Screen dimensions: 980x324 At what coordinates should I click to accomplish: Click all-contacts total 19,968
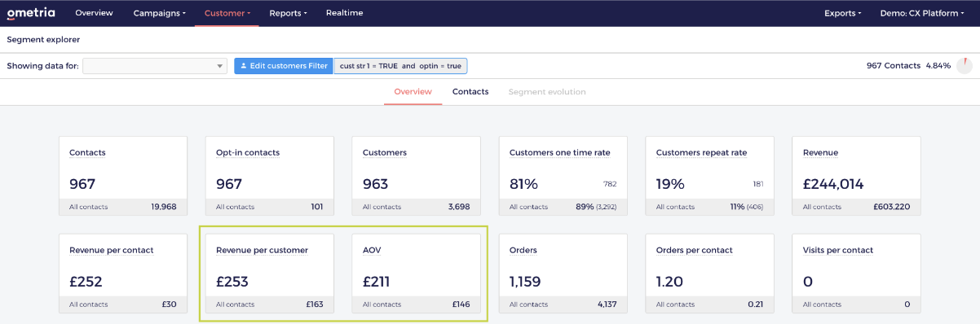point(164,207)
